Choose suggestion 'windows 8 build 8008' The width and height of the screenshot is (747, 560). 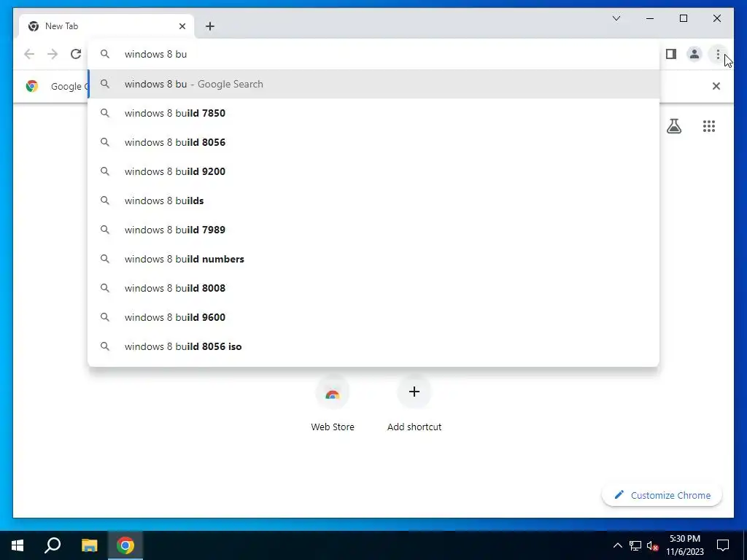coord(373,288)
